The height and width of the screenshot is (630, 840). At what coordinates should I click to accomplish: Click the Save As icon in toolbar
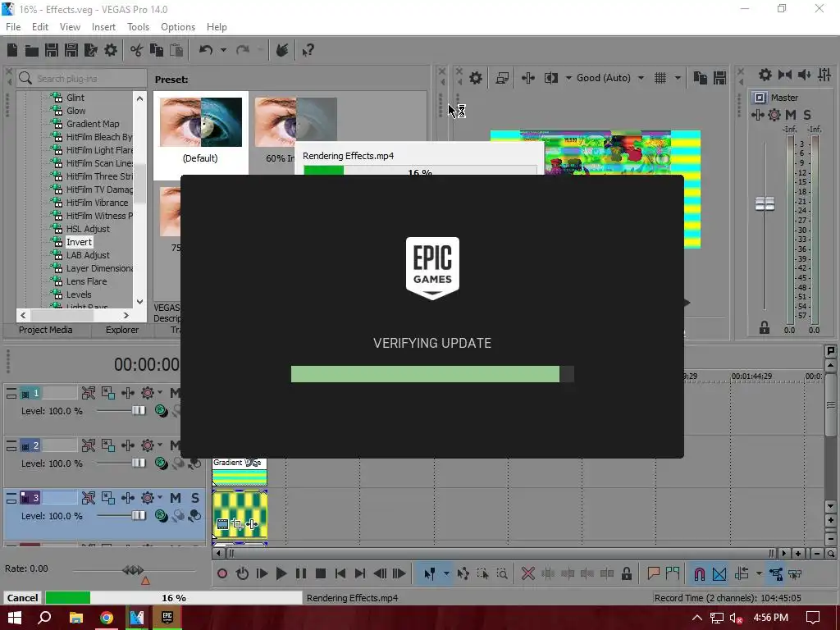[71, 50]
